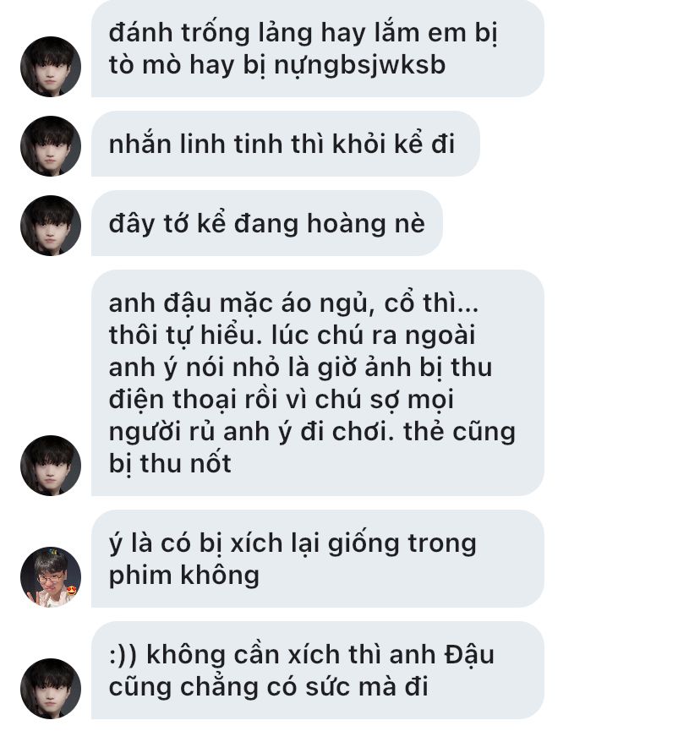The width and height of the screenshot is (700, 731).
Task: Click the words 'hoàng nè' in third message
Action: point(365,223)
